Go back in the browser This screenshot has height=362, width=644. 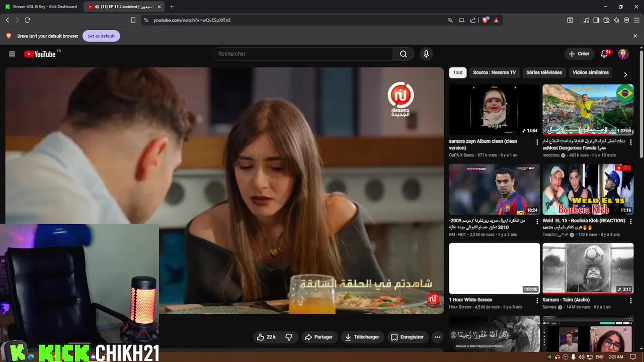coord(8,20)
